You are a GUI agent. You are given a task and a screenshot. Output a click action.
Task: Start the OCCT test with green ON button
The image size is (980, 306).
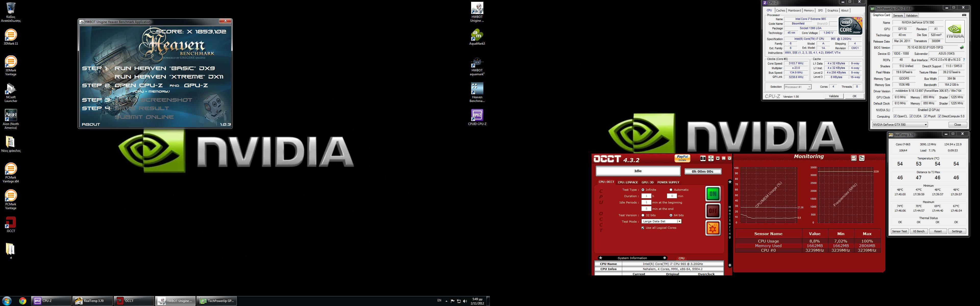pyautogui.click(x=713, y=194)
